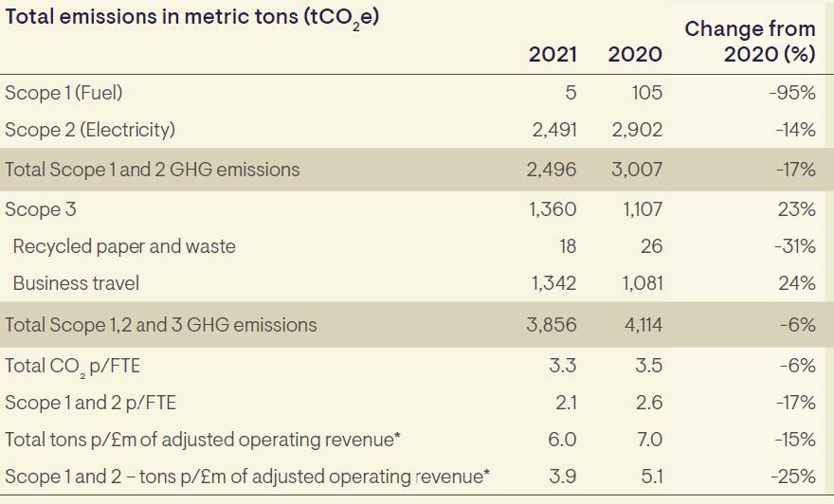
Task: Click the 'Change from 2020 (%)' header
Action: coord(750,42)
